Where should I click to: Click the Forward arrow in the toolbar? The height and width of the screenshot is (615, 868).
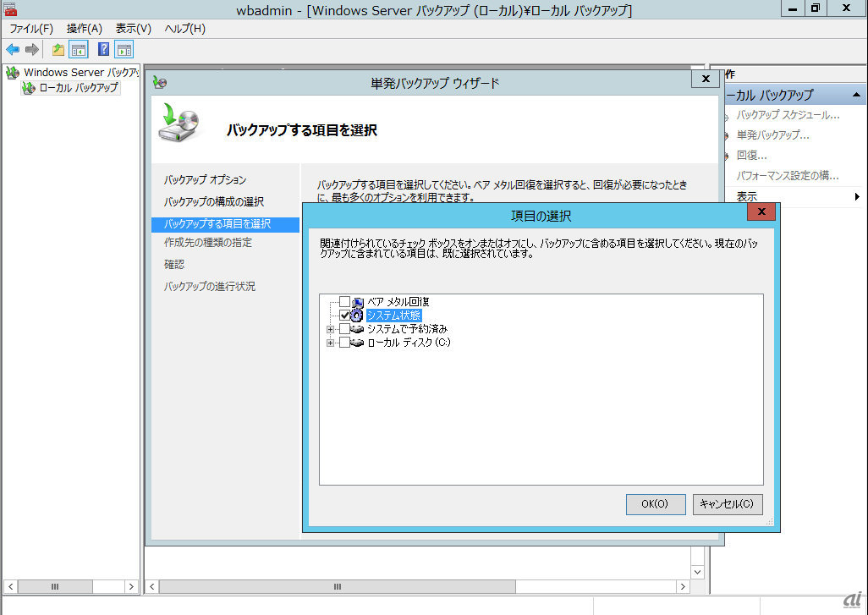[32, 50]
